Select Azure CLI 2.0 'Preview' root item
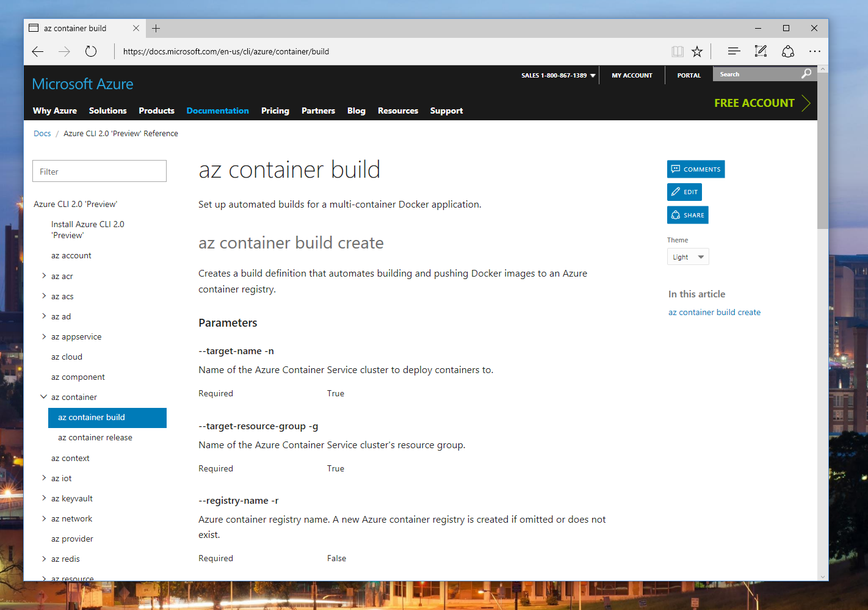Viewport: 868px width, 610px height. (76, 205)
